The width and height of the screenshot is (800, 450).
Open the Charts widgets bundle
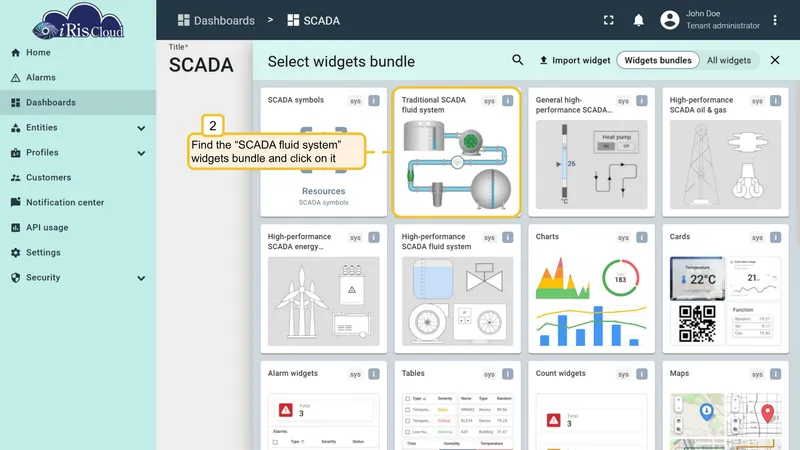click(591, 289)
